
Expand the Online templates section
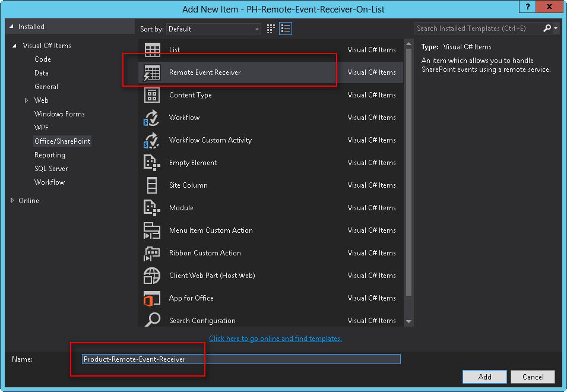tap(13, 201)
